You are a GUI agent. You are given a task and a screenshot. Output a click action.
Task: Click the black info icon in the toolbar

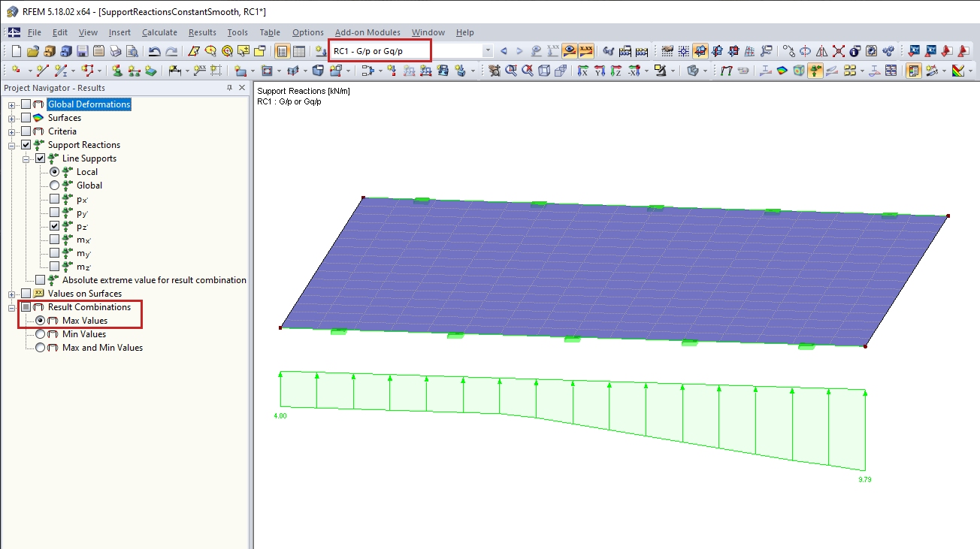tap(854, 51)
